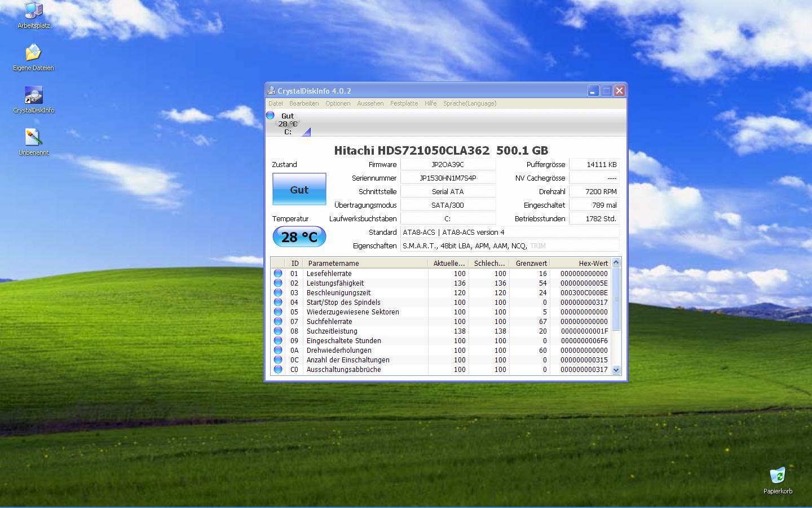
Task: Sort by Aktuelle column header
Action: pos(448,263)
